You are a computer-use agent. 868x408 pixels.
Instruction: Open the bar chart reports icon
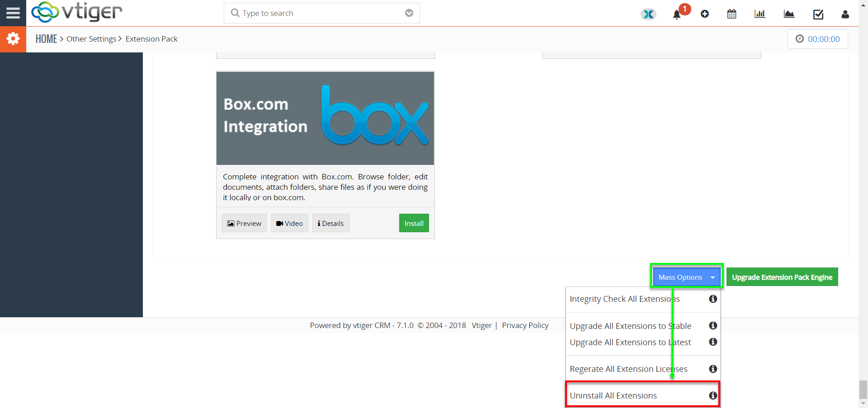(x=760, y=14)
